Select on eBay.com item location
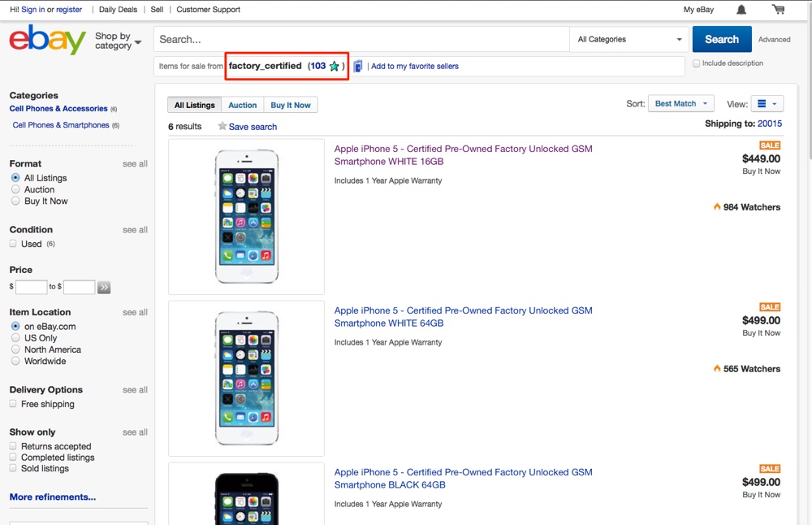Image resolution: width=812 pixels, height=525 pixels. click(x=15, y=327)
